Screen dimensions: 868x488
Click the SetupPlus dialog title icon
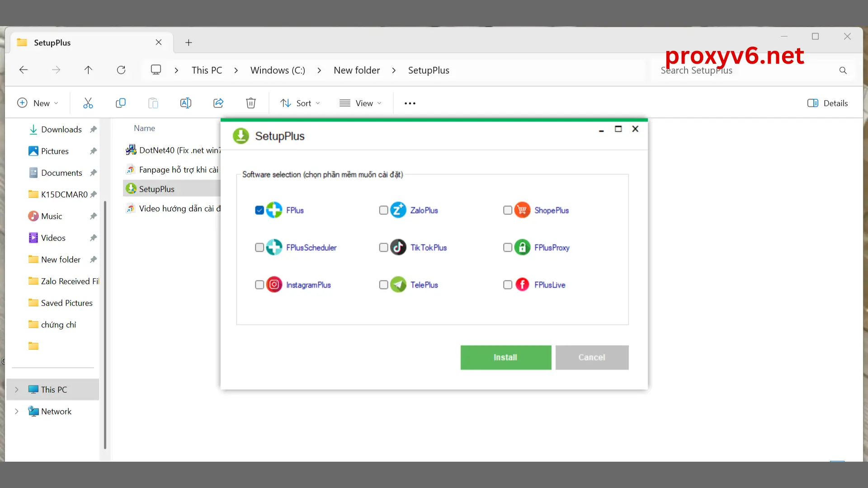pyautogui.click(x=241, y=136)
